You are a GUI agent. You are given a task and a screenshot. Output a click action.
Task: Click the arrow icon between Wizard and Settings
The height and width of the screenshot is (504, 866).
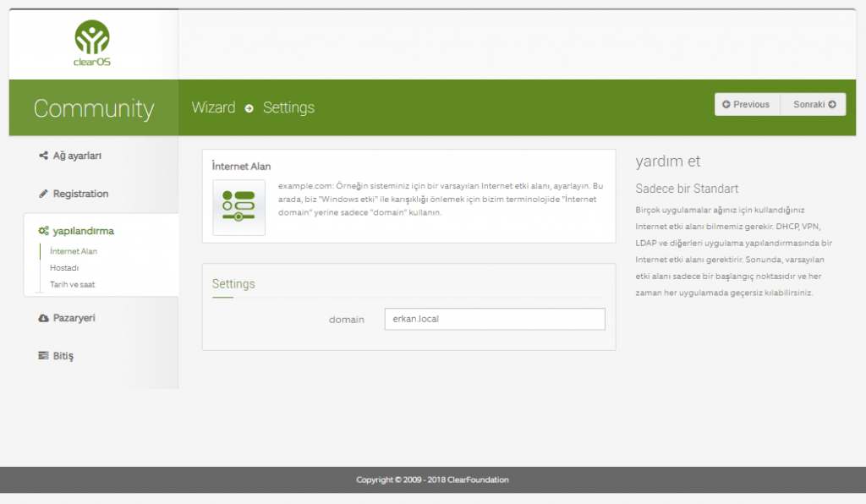[249, 108]
